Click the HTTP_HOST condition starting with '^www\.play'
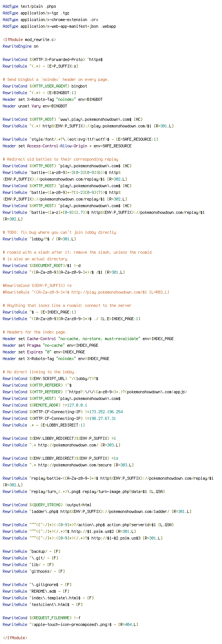Screen dimensions: 222x644 click(73, 120)
